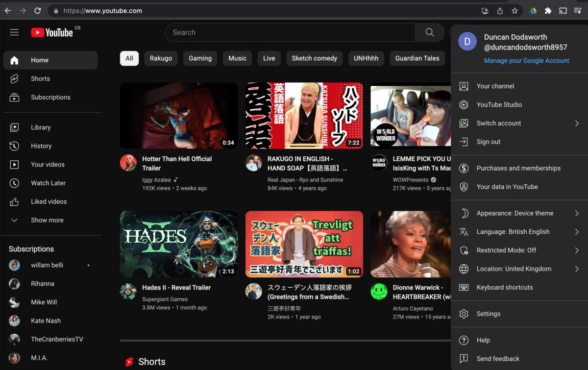This screenshot has width=588, height=370.
Task: Click Sign out in the account menu
Action: 519,142
